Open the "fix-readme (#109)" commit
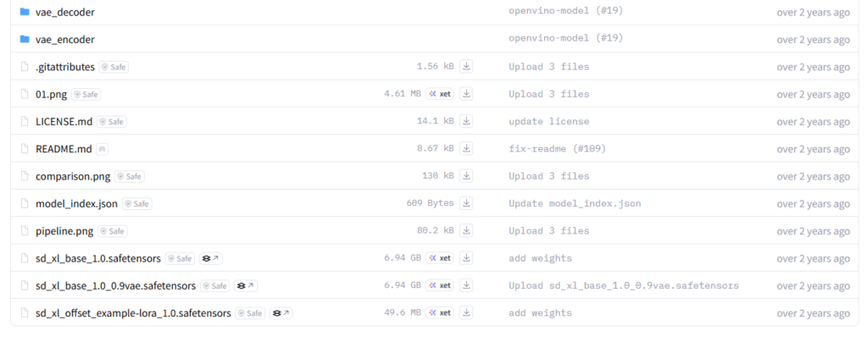 click(x=557, y=149)
